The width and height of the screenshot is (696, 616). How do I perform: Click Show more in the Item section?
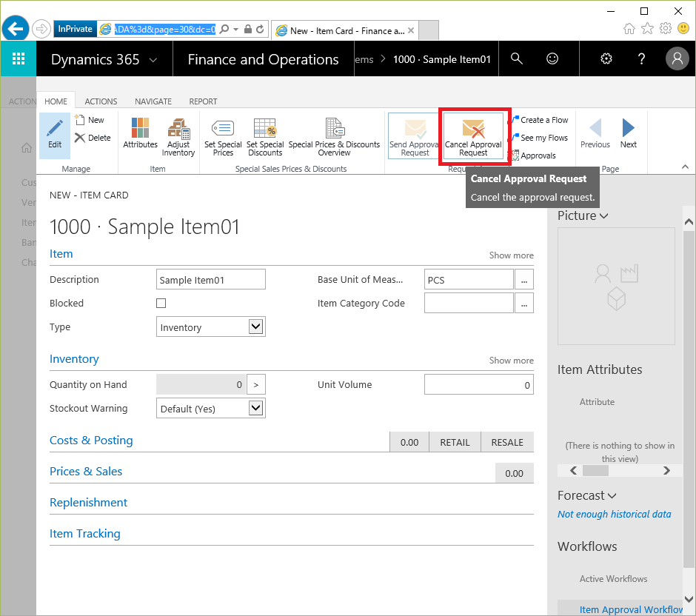(x=512, y=255)
